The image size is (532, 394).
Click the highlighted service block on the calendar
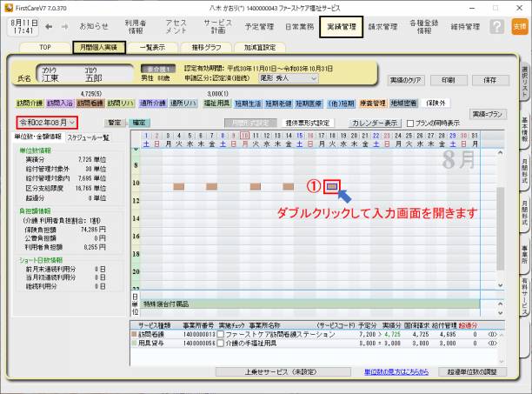tap(332, 186)
